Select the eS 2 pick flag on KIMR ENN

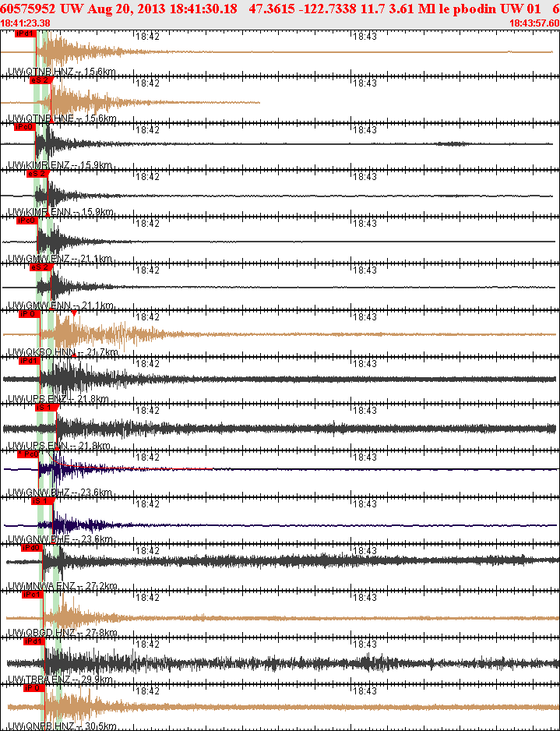[x=37, y=174]
